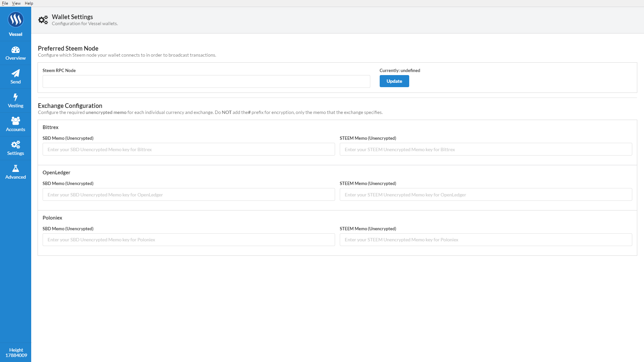
Task: Focus the OpenLedger SBD Memo field
Action: [189, 195]
